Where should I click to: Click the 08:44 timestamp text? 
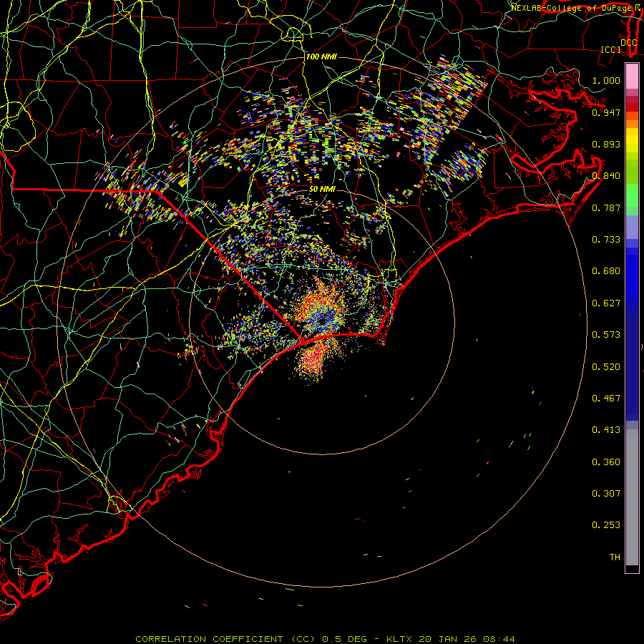point(499,639)
